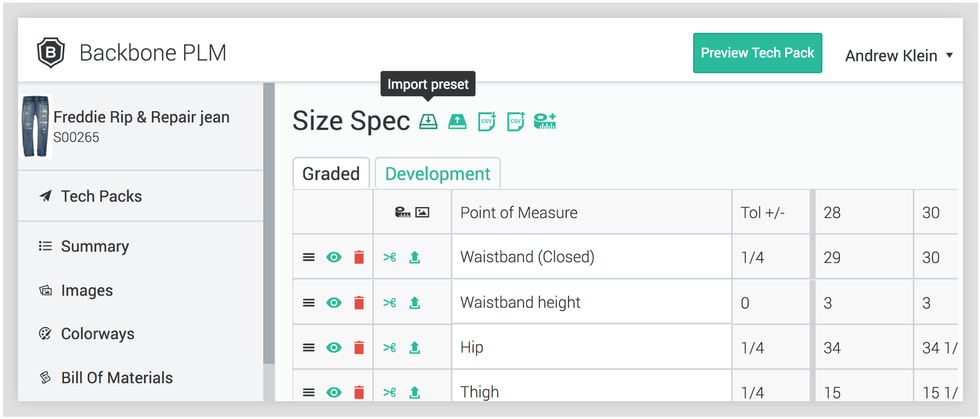Click the Freddie jean product thumbnail
The width and height of the screenshot is (980, 419).
(x=35, y=126)
